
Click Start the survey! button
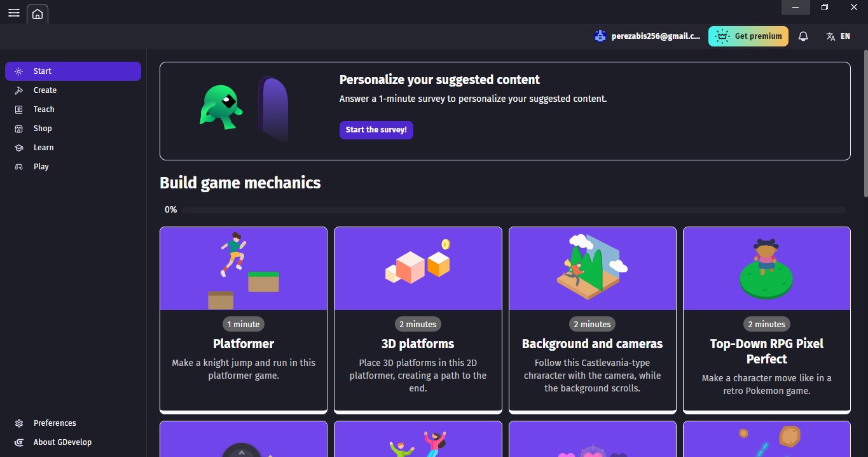tap(376, 130)
